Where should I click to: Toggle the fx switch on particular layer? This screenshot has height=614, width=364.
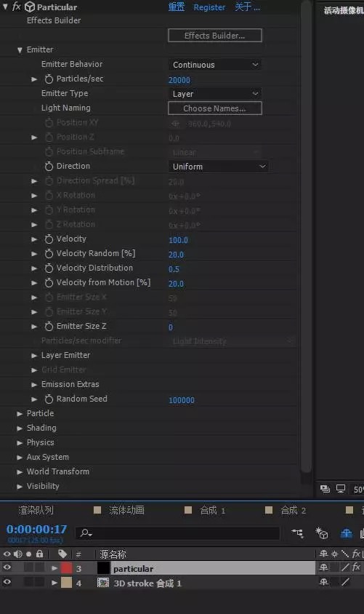356,567
